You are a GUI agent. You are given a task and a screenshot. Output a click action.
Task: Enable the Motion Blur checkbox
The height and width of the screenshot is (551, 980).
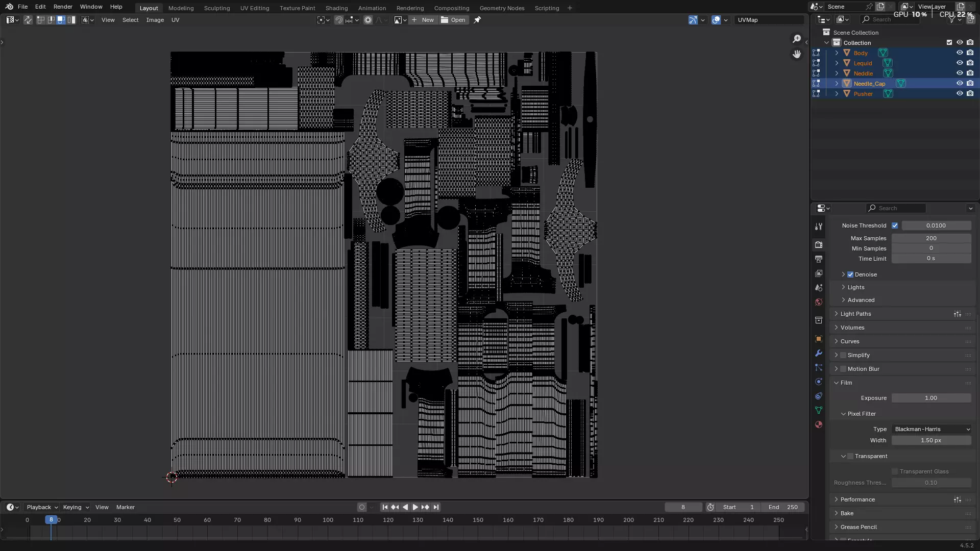pos(843,369)
